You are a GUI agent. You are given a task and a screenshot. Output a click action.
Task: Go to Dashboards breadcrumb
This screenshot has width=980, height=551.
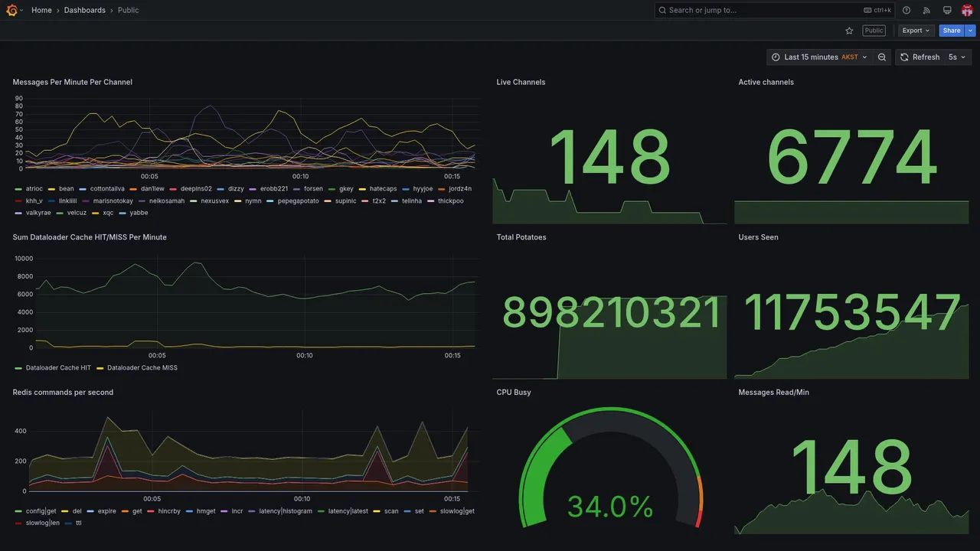(x=85, y=10)
